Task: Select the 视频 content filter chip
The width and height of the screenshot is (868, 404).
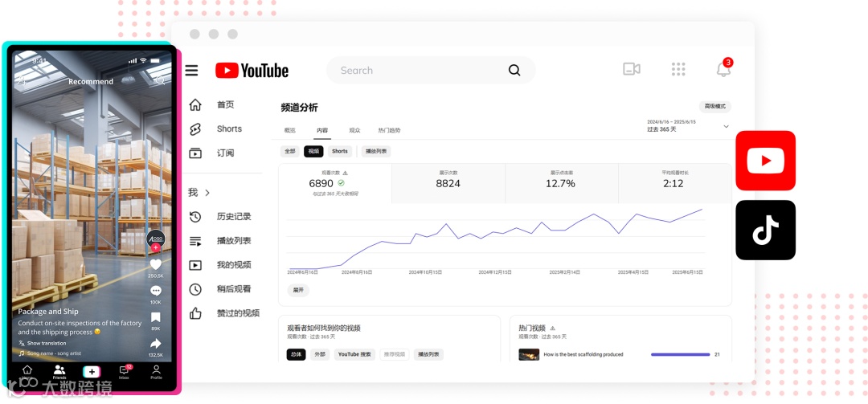Action: 314,151
